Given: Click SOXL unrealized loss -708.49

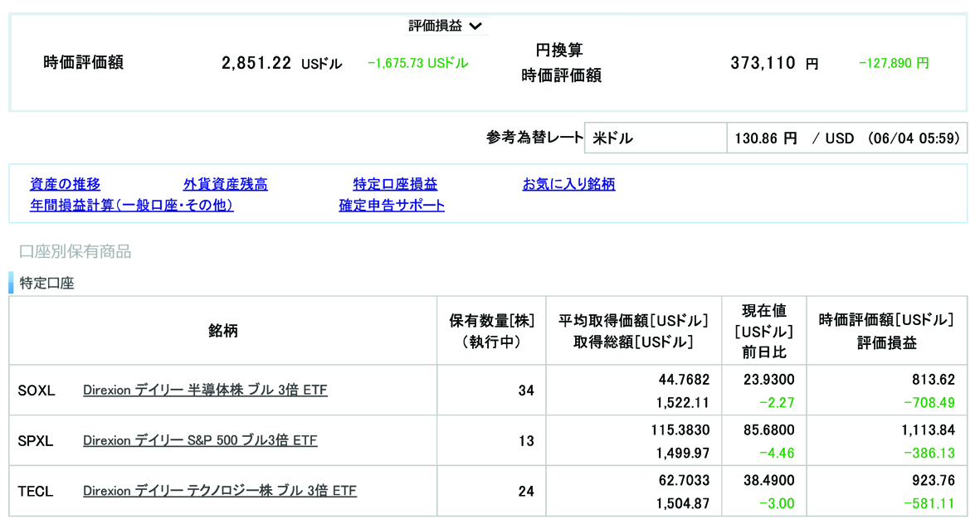Looking at the screenshot, I should pyautogui.click(x=929, y=403).
